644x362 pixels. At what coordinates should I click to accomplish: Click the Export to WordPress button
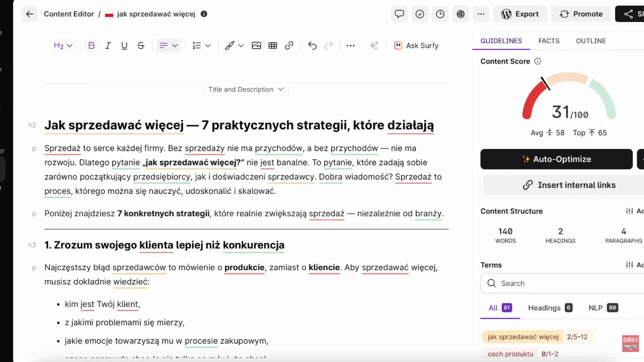click(x=520, y=14)
